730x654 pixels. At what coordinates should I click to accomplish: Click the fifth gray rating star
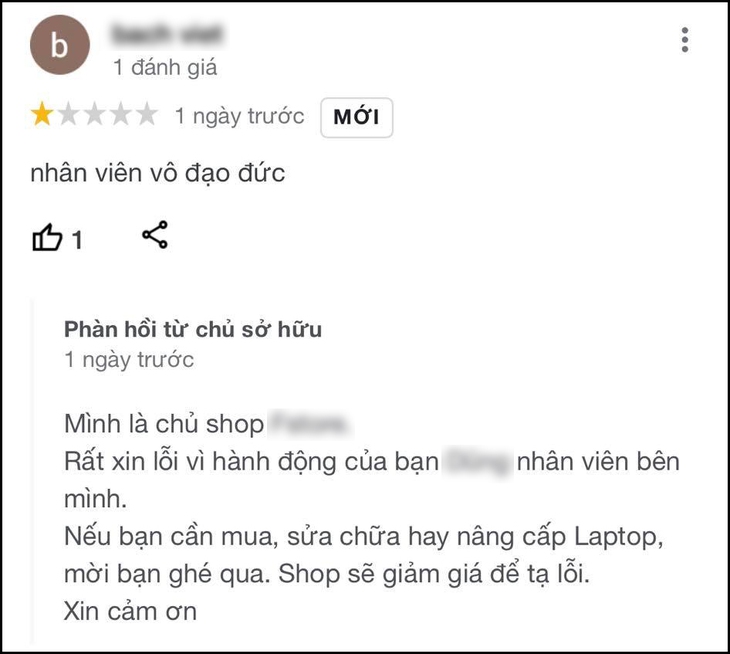pos(147,114)
